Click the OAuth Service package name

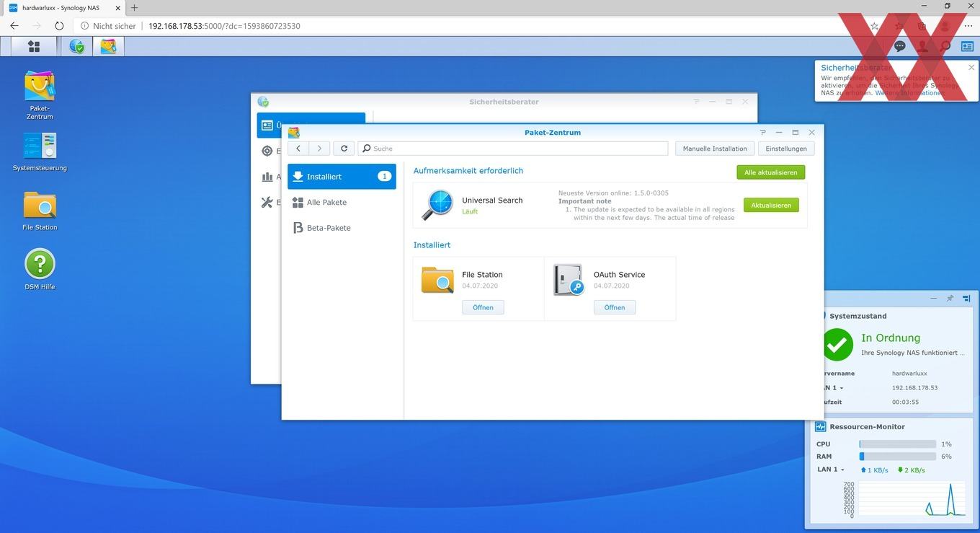pyautogui.click(x=619, y=275)
